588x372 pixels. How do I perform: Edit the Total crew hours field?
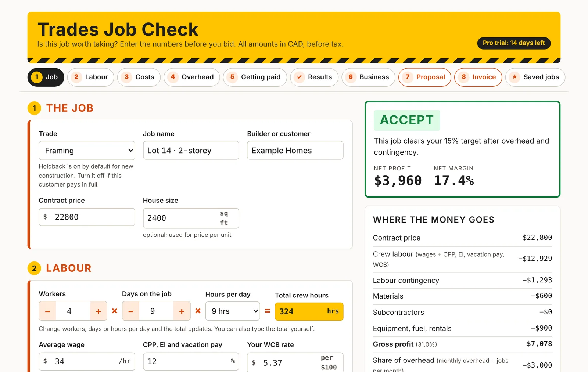[x=309, y=311]
